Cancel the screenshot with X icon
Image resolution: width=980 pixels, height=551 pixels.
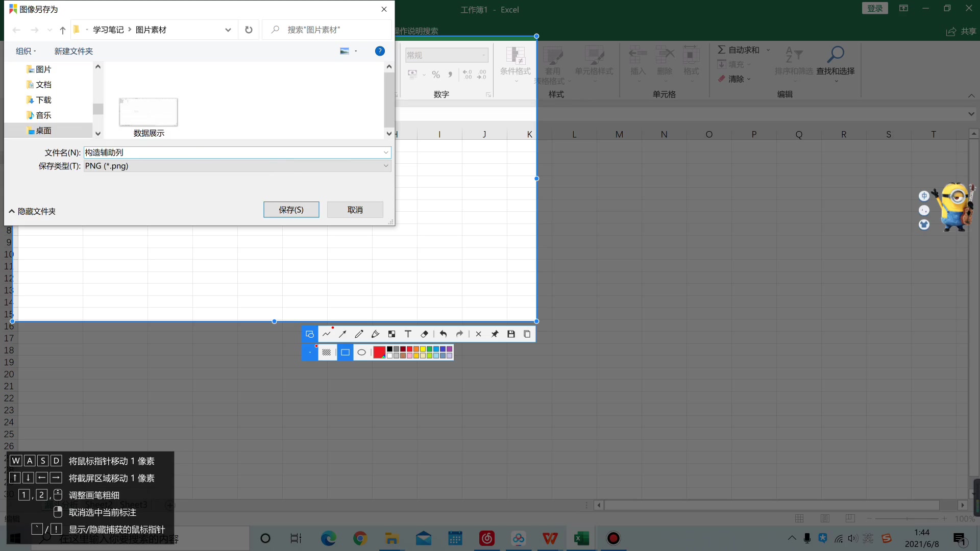478,334
